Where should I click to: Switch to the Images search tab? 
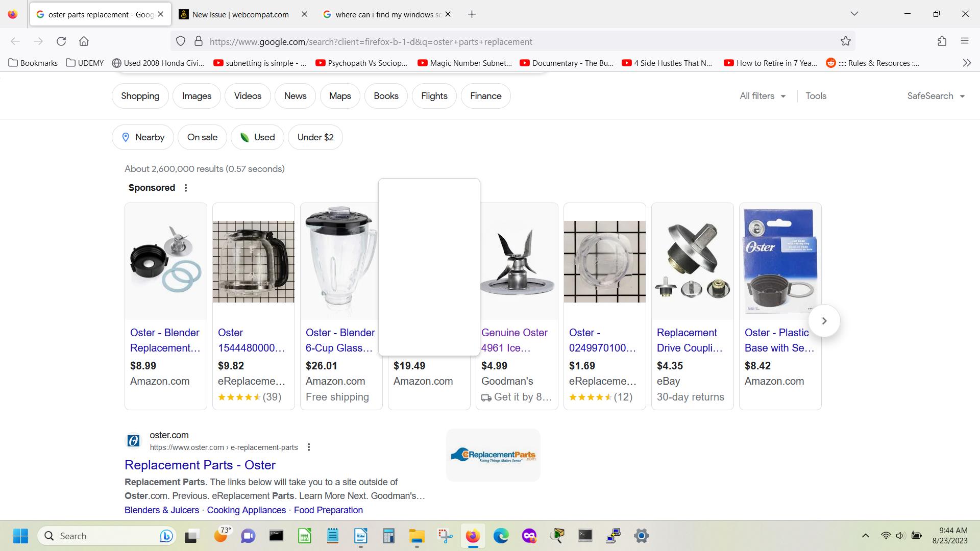197,96
